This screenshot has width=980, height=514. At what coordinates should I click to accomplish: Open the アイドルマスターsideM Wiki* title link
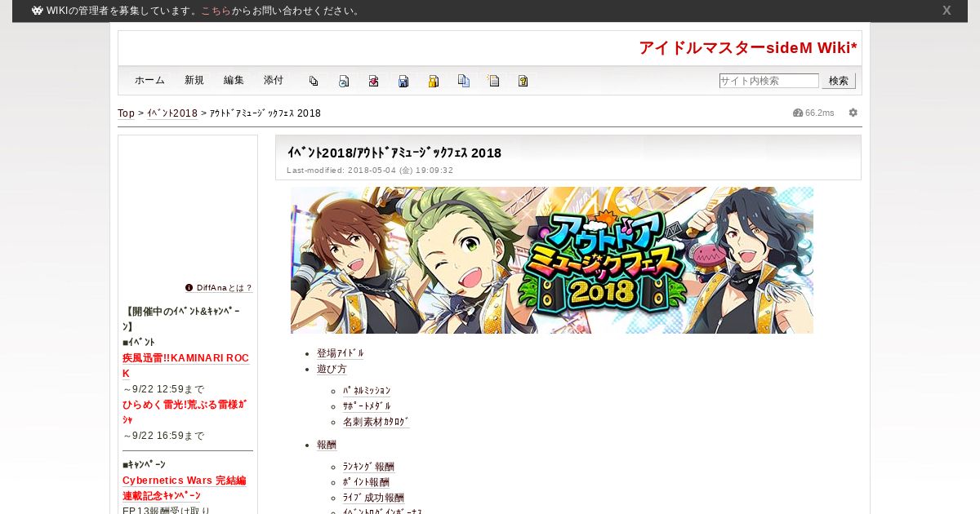(748, 47)
